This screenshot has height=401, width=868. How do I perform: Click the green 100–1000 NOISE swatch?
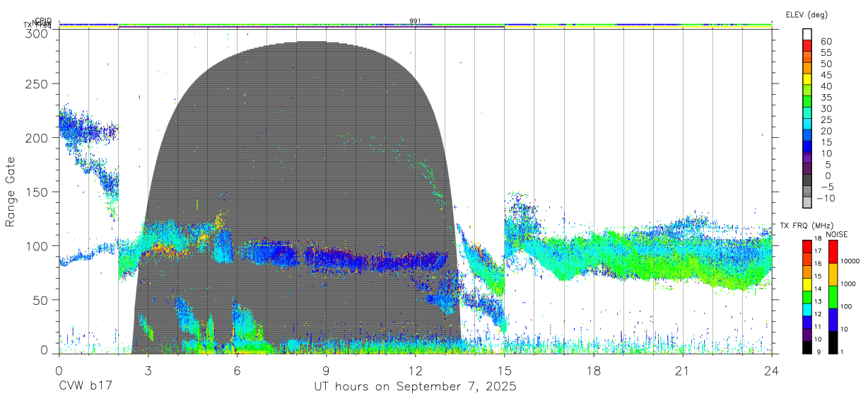click(x=833, y=296)
